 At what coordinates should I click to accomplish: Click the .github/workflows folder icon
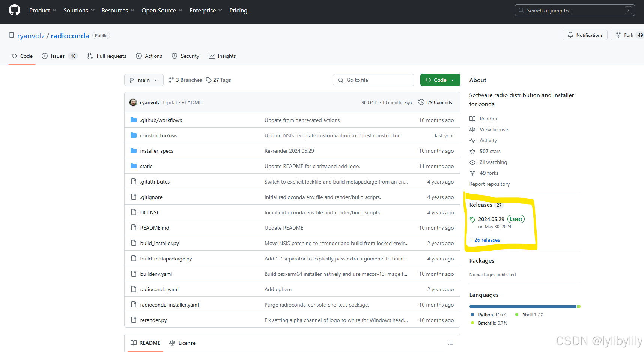point(134,120)
